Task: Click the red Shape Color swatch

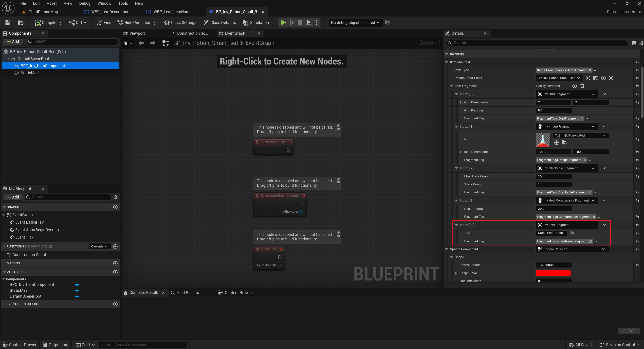Action: pos(553,273)
